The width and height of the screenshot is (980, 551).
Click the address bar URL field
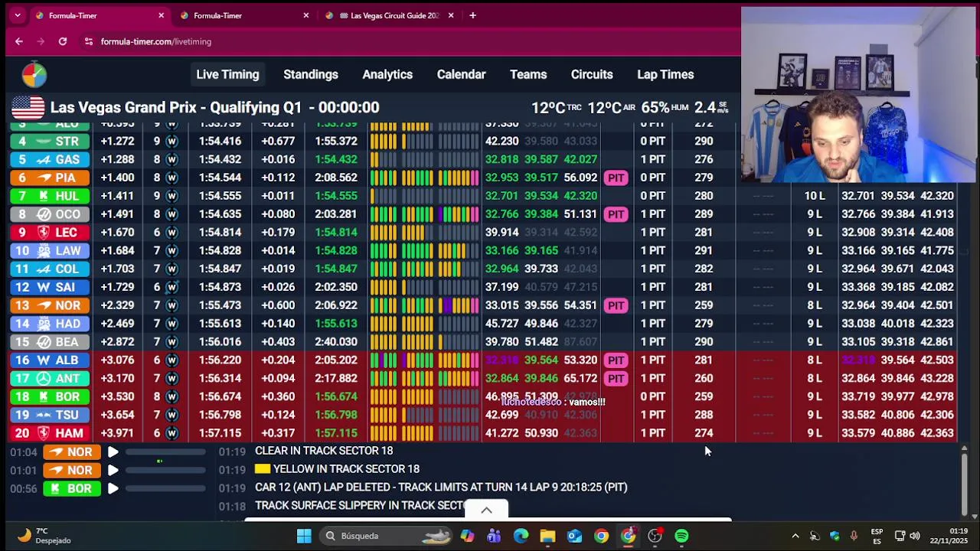tap(155, 41)
